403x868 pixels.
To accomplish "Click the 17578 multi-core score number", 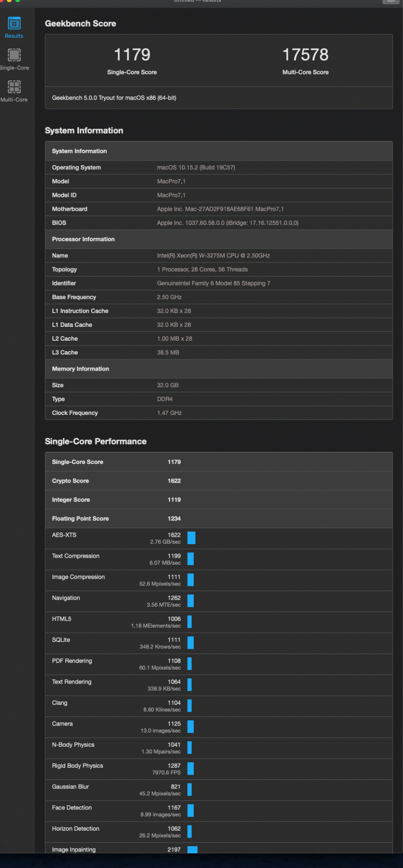I will click(x=305, y=55).
